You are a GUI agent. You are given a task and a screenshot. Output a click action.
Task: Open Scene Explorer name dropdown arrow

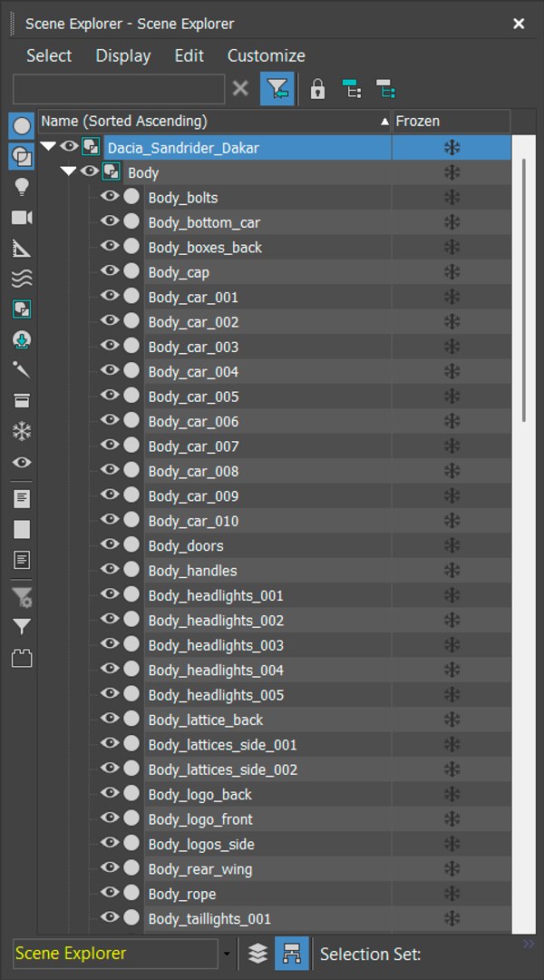click(x=227, y=954)
